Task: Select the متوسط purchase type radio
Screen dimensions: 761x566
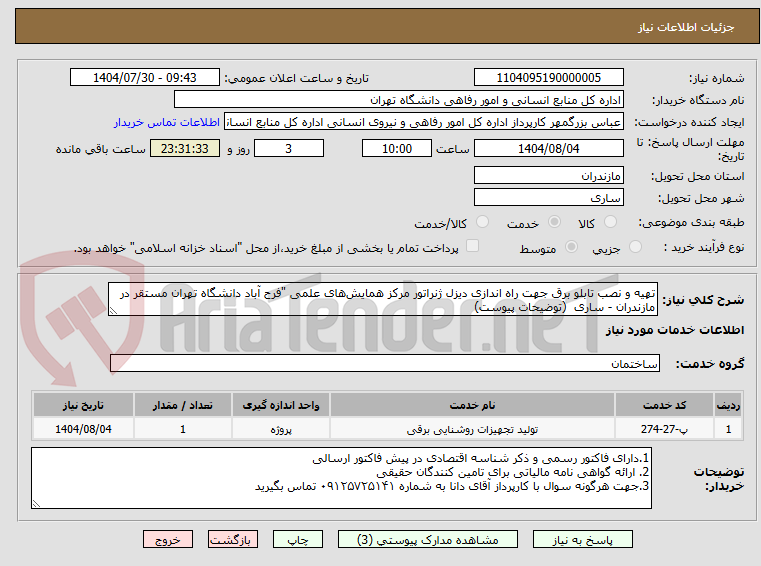Action: point(572,247)
